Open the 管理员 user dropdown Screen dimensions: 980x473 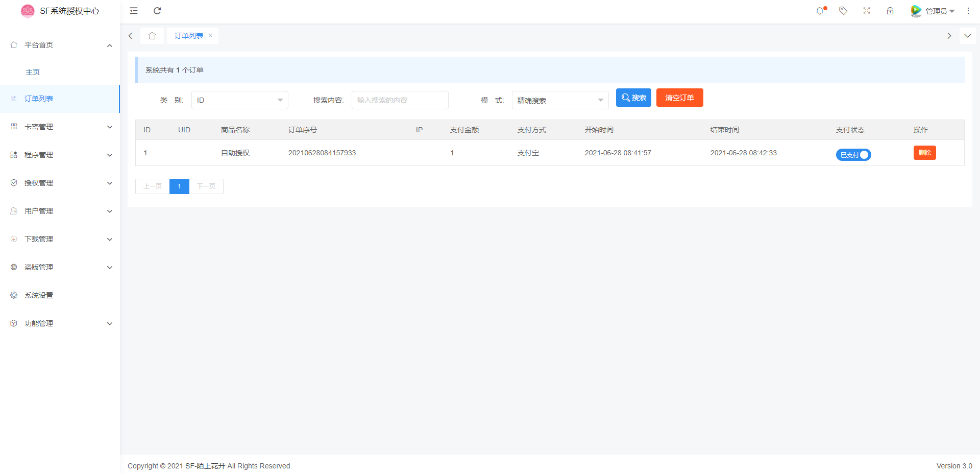coord(934,11)
